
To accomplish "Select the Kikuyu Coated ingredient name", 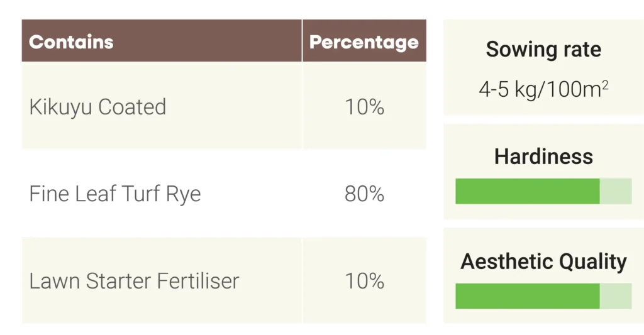I will 97,107.
